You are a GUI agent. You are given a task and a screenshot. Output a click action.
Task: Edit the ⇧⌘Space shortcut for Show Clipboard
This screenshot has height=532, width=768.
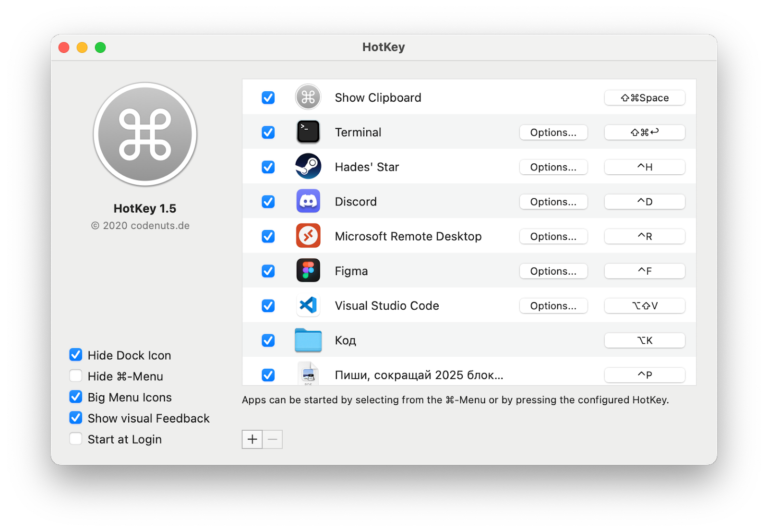(x=645, y=97)
